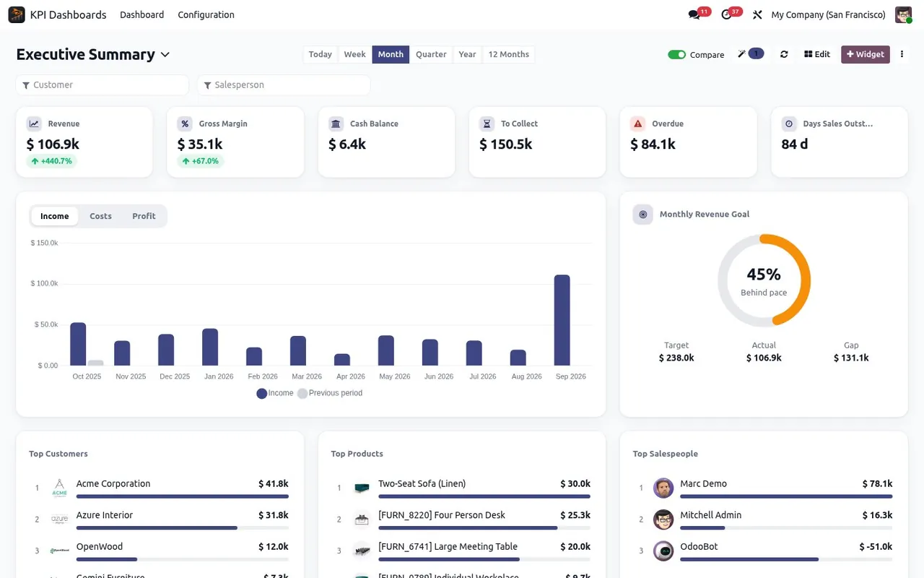Open the Customer filter field

[x=103, y=85]
